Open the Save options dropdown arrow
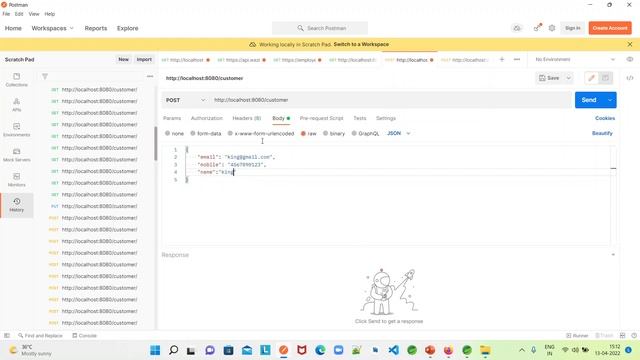 pos(568,78)
